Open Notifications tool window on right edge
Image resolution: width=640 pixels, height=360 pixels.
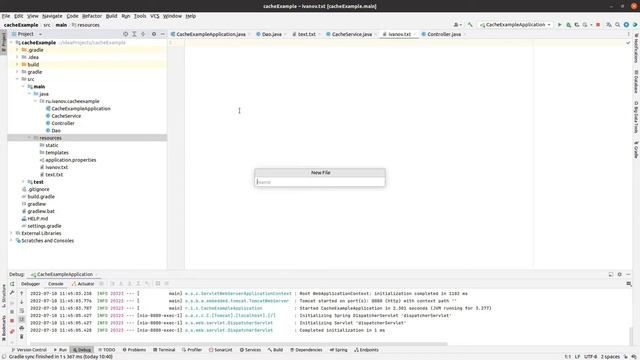pyautogui.click(x=636, y=48)
